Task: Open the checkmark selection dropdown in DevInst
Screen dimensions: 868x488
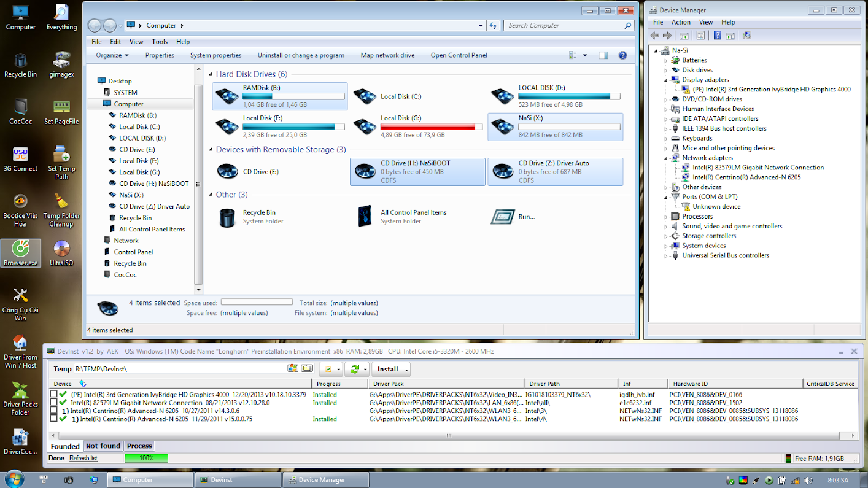Action: 338,370
